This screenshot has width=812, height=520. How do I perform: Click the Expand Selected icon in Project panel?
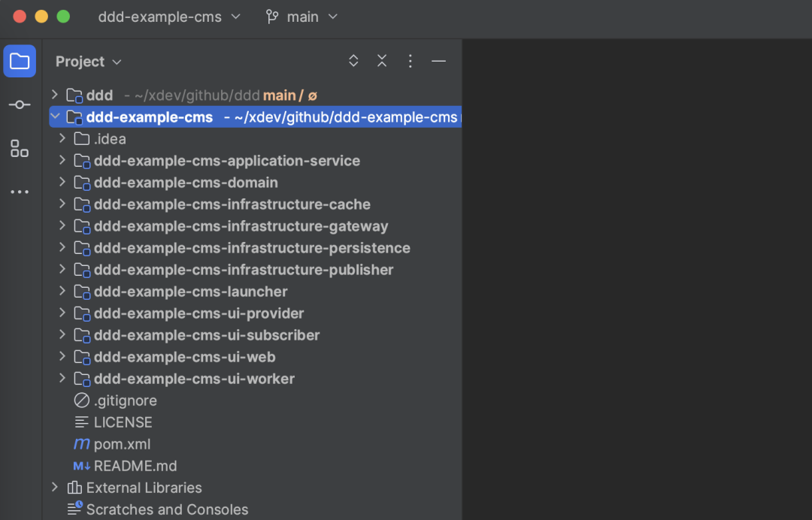click(x=353, y=62)
